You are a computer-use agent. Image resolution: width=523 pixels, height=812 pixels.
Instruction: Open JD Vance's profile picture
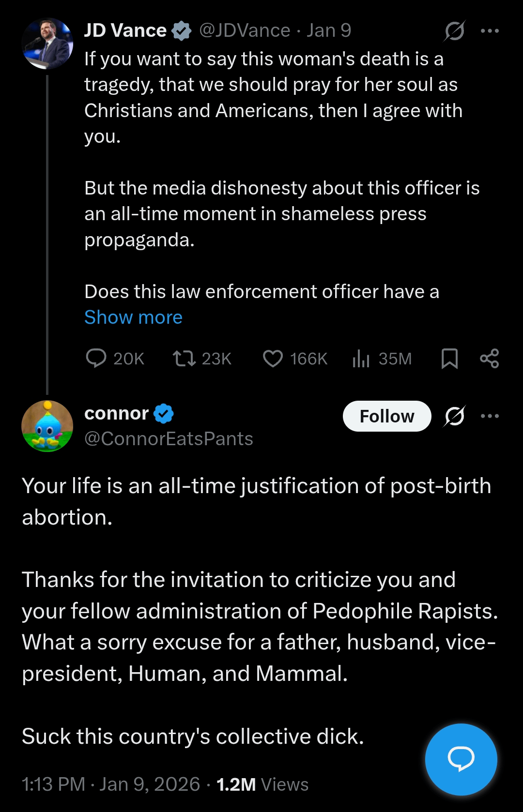(x=47, y=44)
